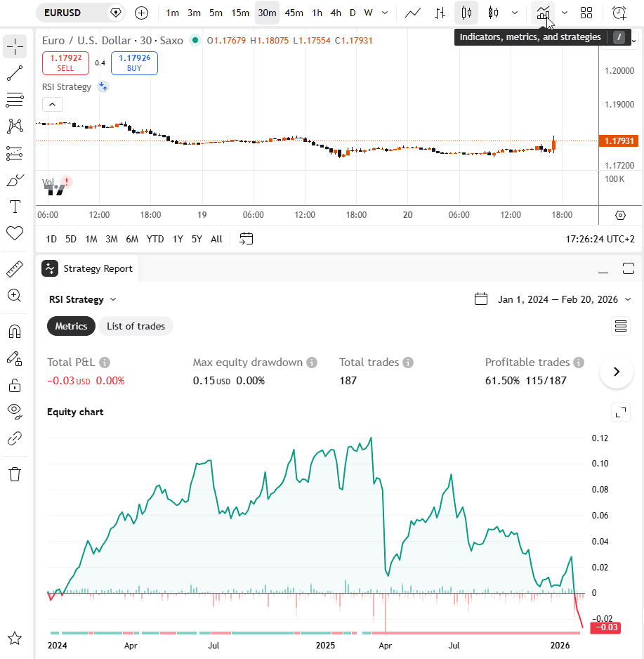Toggle magnet mode for drawings
The width and height of the screenshot is (644, 659).
pyautogui.click(x=15, y=332)
